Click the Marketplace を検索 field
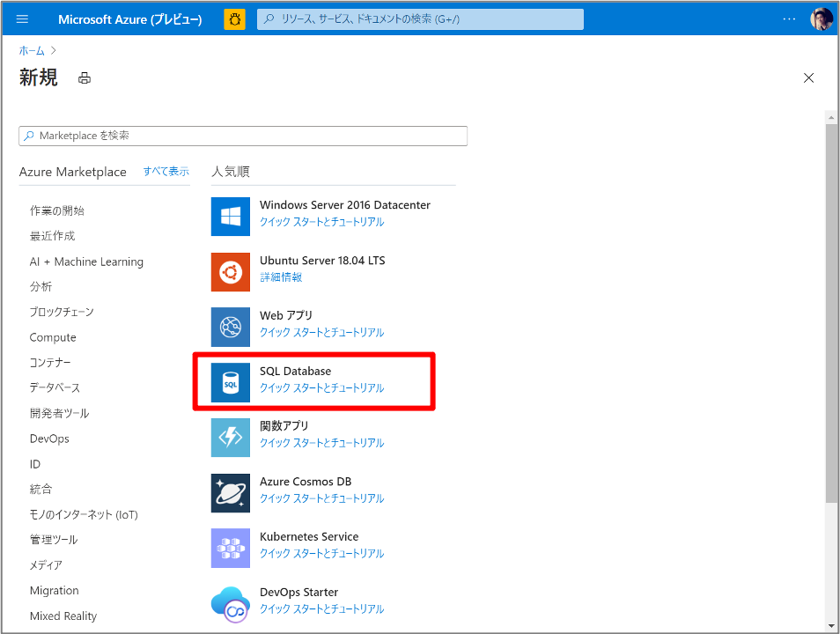The width and height of the screenshot is (840, 634). (x=243, y=136)
